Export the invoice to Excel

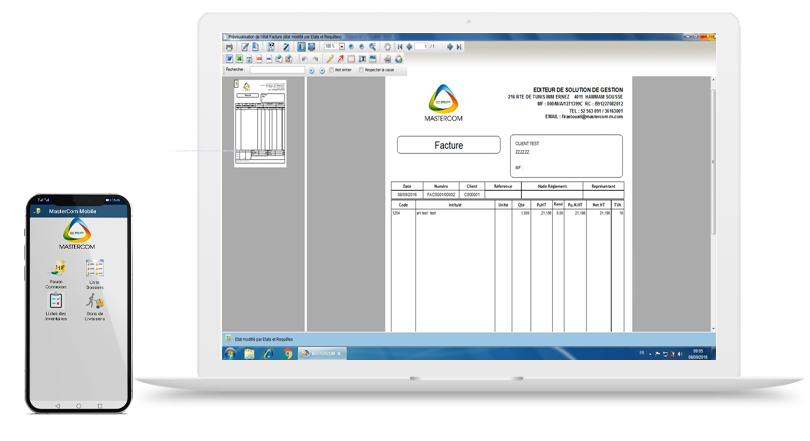click(x=238, y=59)
